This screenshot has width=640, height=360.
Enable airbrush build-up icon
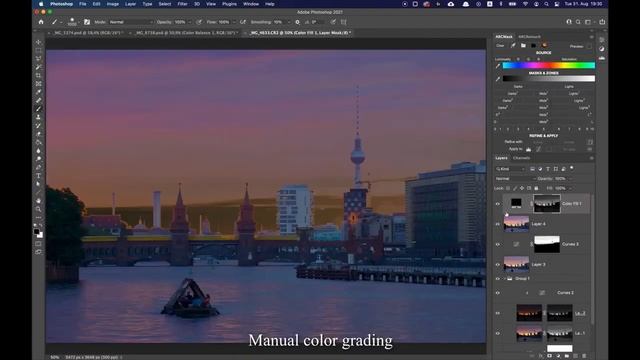pyautogui.click(x=243, y=22)
